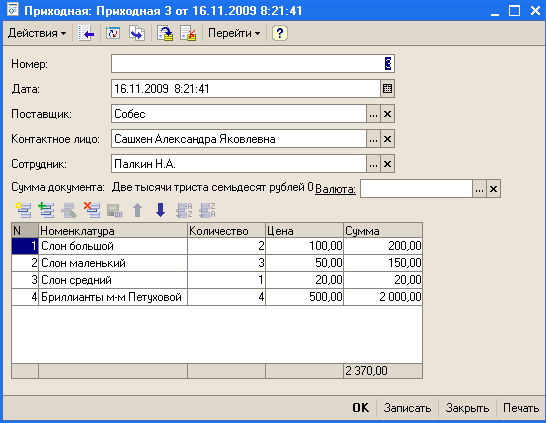Click the Номер input field

click(x=253, y=64)
